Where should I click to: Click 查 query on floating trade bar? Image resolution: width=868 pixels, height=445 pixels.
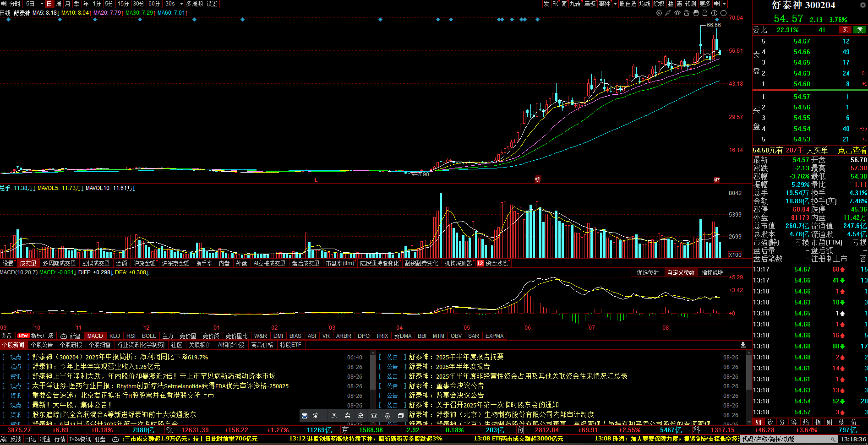[374, 415]
